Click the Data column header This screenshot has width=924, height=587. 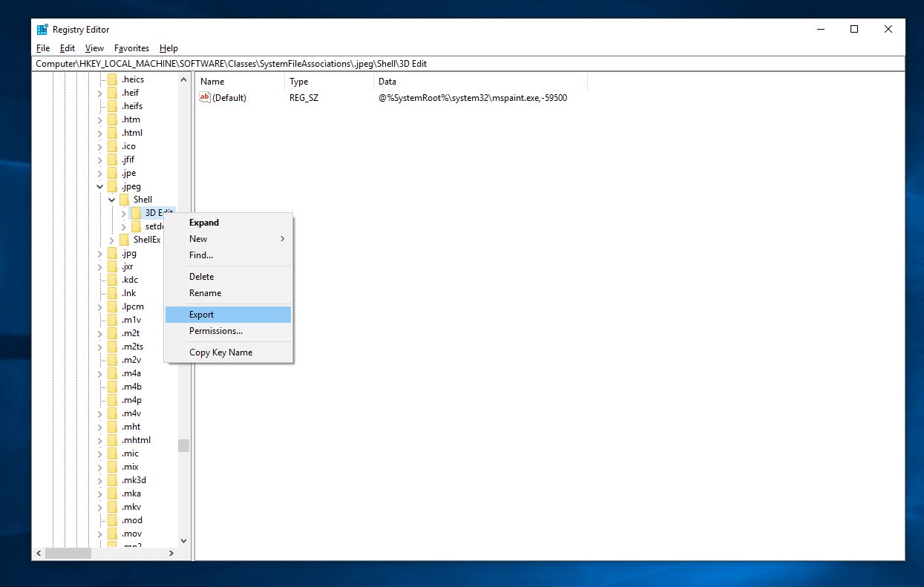pyautogui.click(x=480, y=82)
